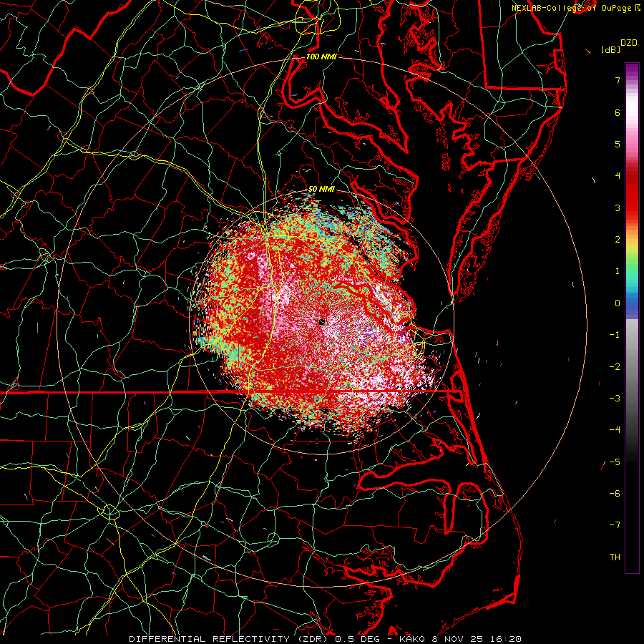The height and width of the screenshot is (644, 644).
Task: Click the TH threshold label on colorbar
Action: 615,557
